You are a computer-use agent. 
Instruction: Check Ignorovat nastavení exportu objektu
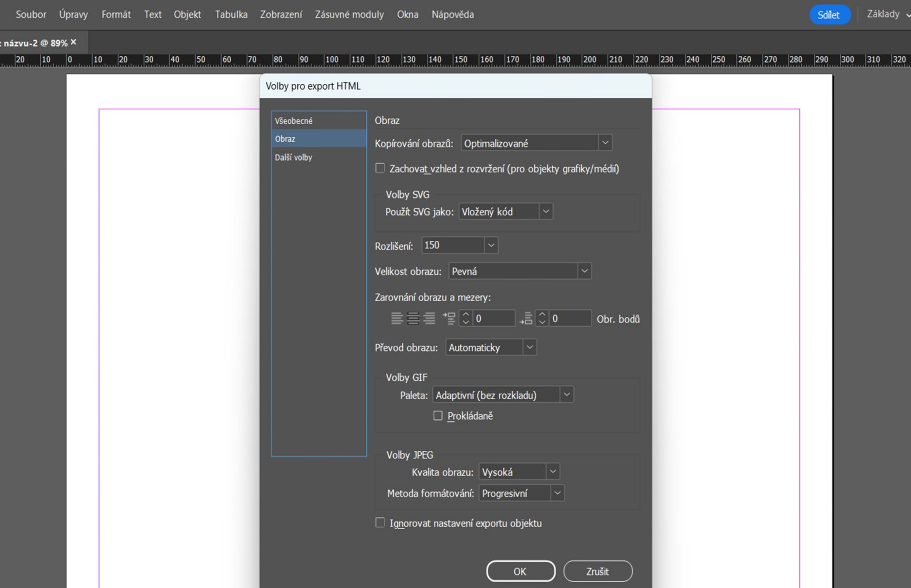click(380, 523)
